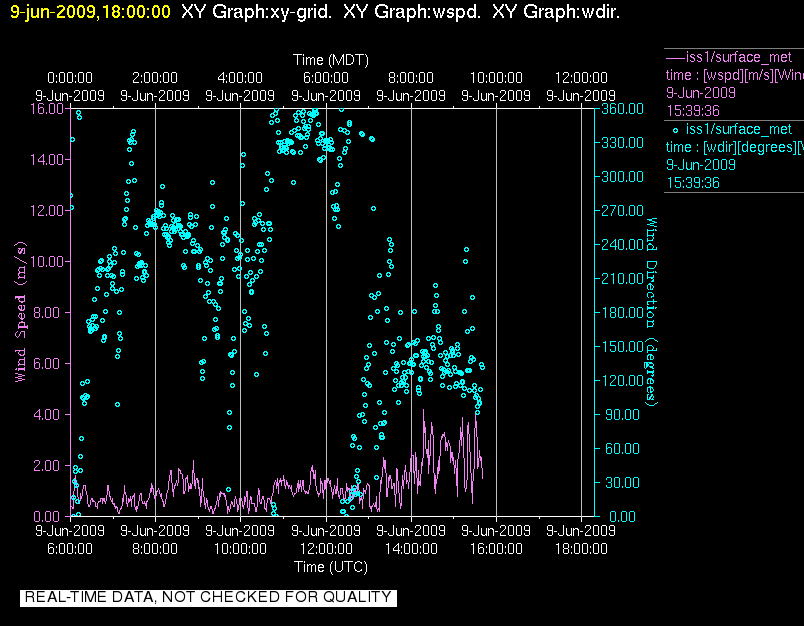Select the wspd [m/s] legend entry text
804x626 pixels.
(735, 74)
